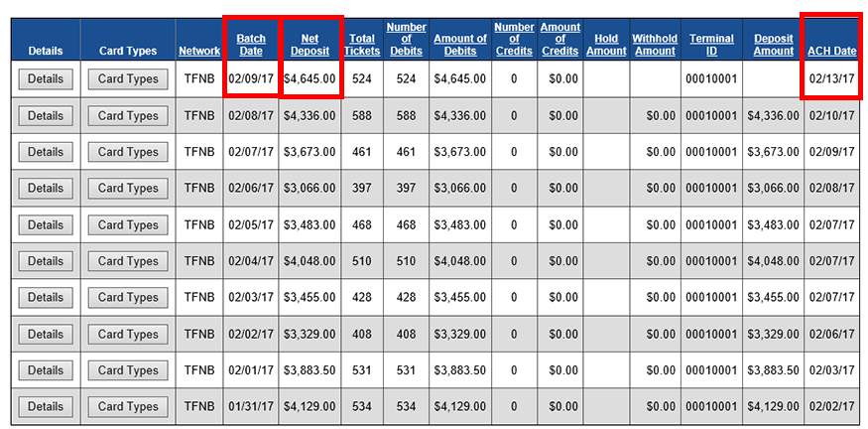Image resolution: width=868 pixels, height=429 pixels.
Task: Click Details button for 02/08/17 batch
Action: [45, 116]
